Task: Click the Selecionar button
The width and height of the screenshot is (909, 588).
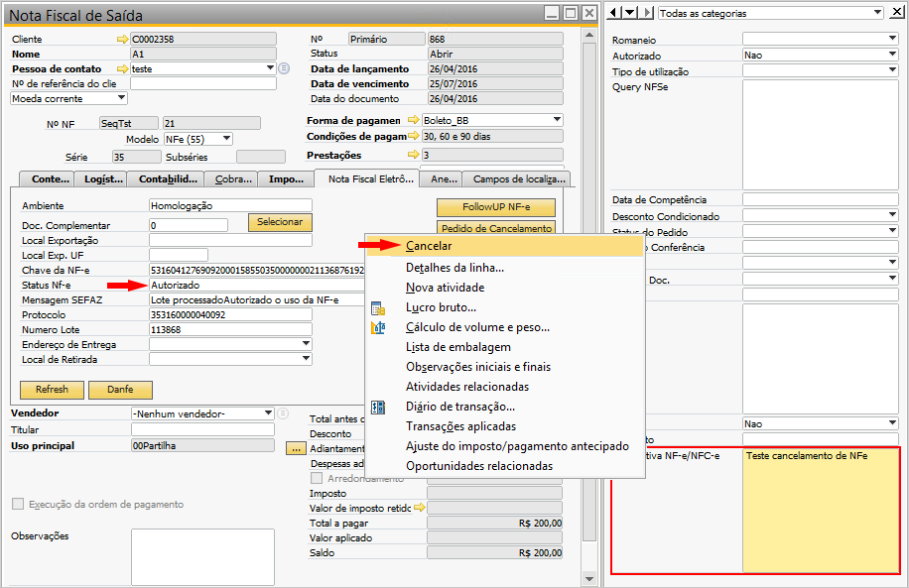Action: coord(280,222)
